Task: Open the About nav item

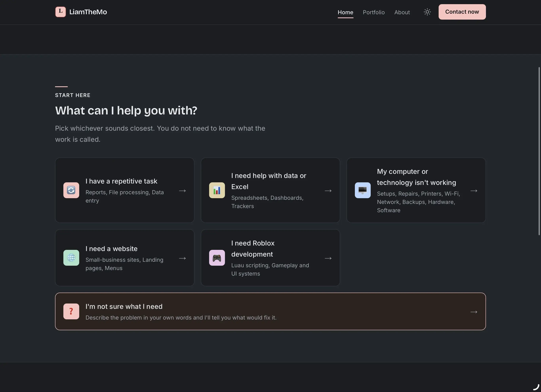Action: [x=402, y=12]
